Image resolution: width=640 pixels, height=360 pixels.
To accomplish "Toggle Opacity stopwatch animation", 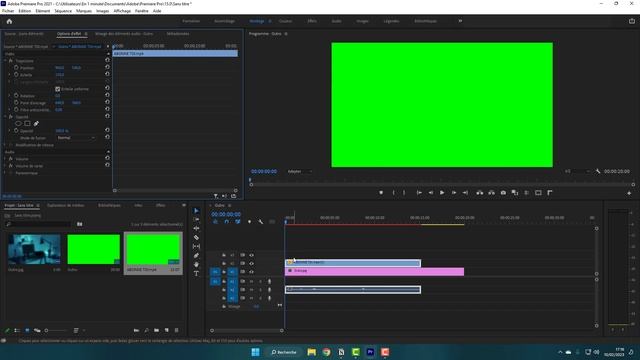I will (x=16, y=131).
